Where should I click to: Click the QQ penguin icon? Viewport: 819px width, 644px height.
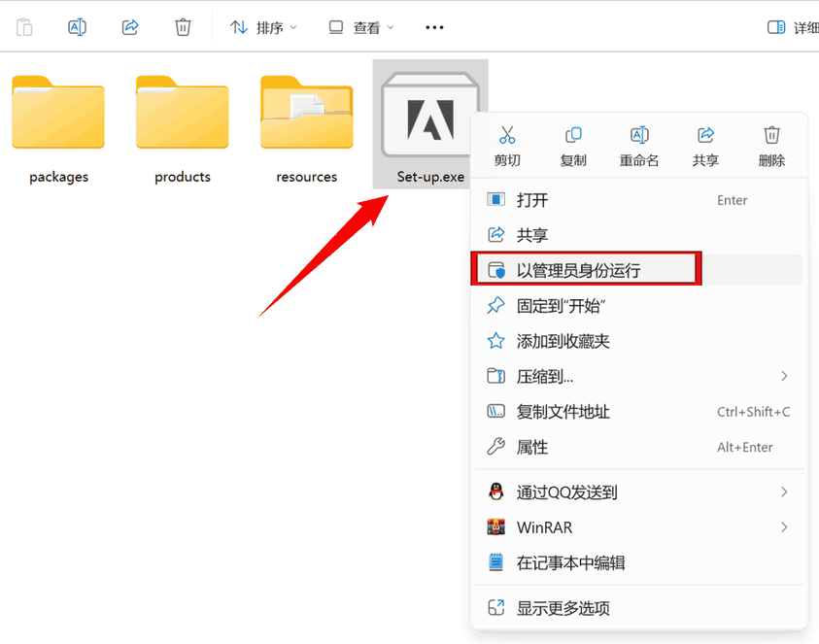click(x=495, y=491)
